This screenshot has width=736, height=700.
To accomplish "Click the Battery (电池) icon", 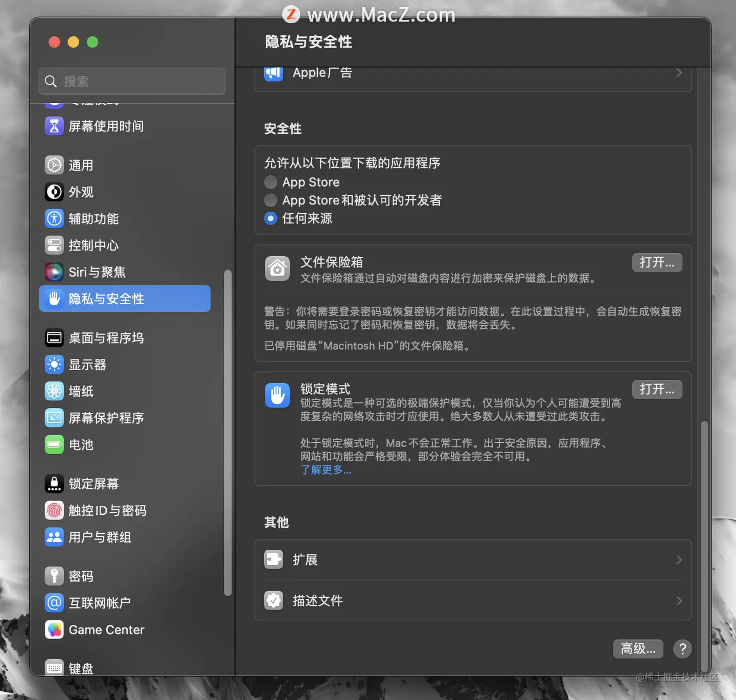I will point(54,444).
